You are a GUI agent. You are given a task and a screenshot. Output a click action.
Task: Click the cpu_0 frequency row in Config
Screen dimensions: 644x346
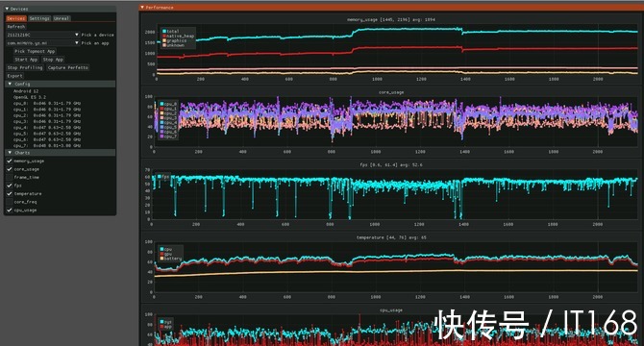pos(47,104)
